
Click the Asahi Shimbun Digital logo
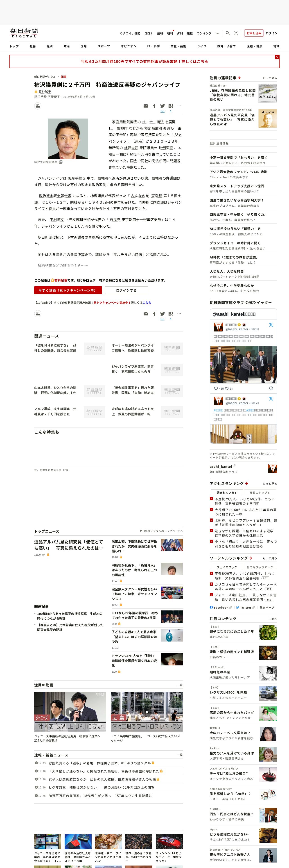(24, 33)
